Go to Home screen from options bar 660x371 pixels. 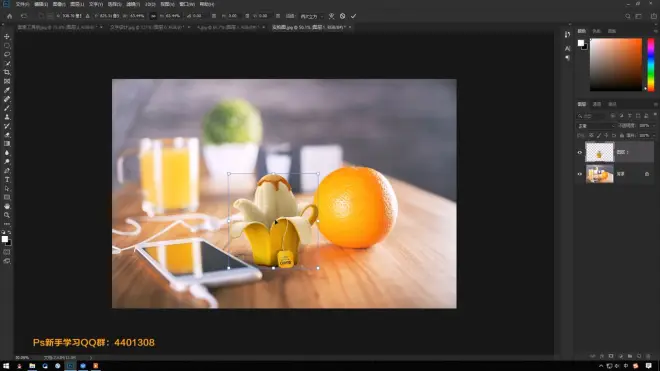(x=10, y=16)
